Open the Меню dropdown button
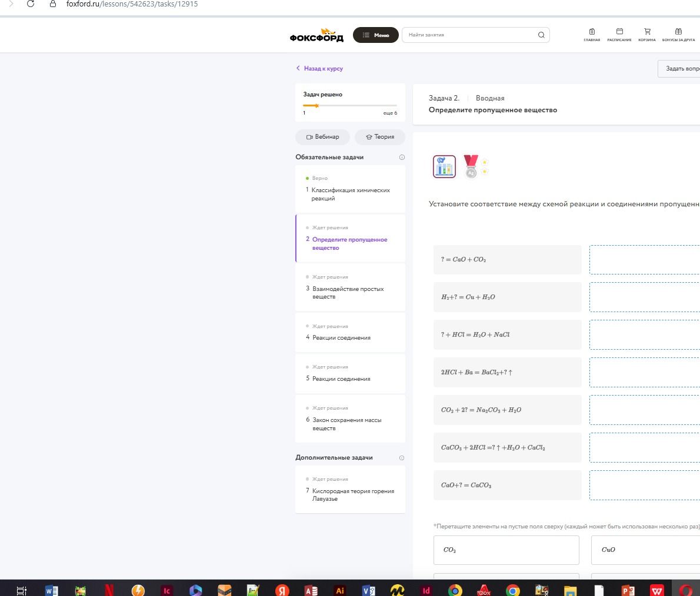 point(375,35)
